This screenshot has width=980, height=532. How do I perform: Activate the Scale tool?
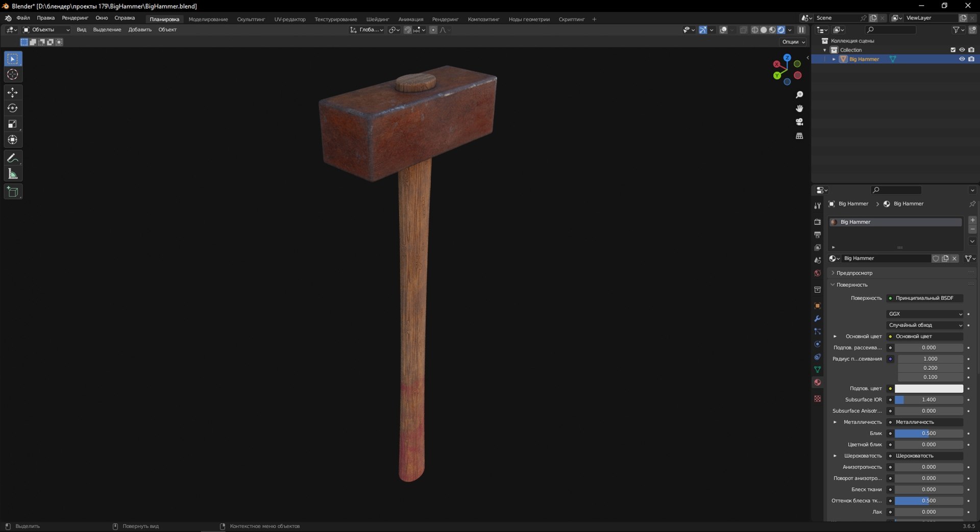(x=13, y=124)
